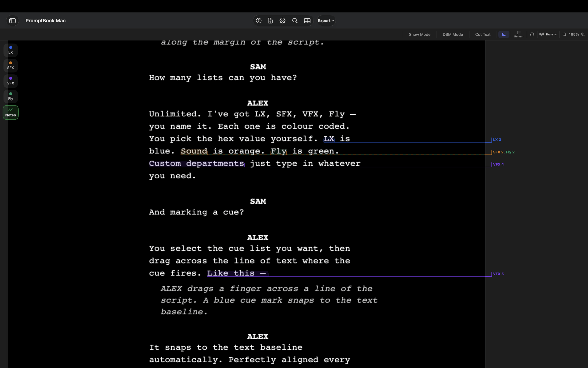Click the SFX 2 cue label
Screen dimensions: 588x368
(x=498, y=152)
